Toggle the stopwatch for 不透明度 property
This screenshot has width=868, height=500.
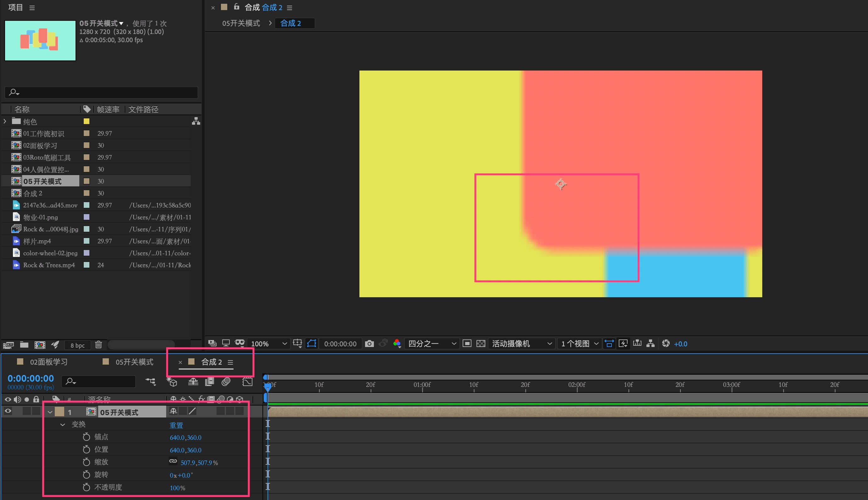[87, 487]
